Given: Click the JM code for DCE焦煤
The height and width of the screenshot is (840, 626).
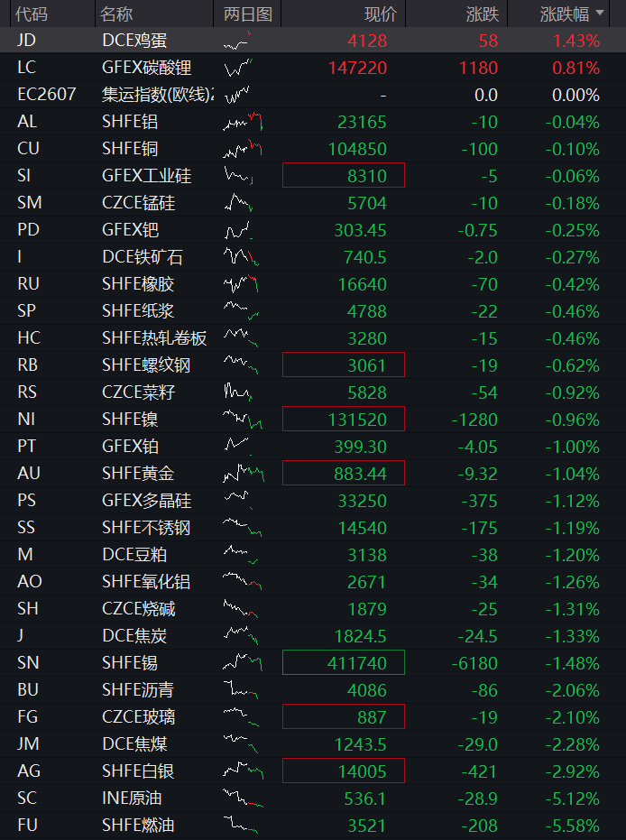Looking at the screenshot, I should [x=28, y=744].
